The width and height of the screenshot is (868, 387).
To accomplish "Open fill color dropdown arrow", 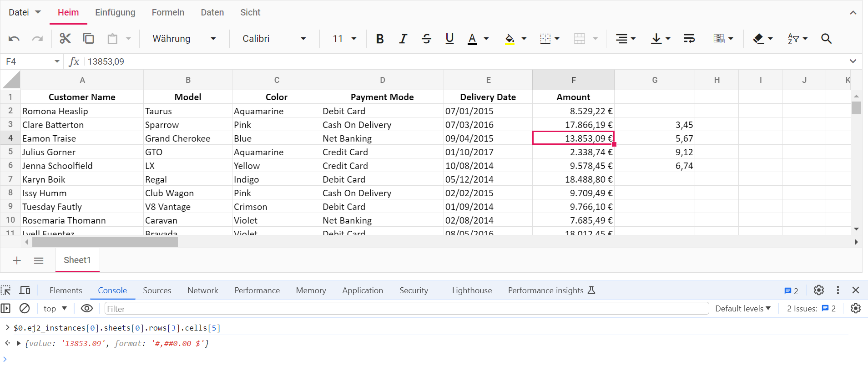I will [524, 39].
